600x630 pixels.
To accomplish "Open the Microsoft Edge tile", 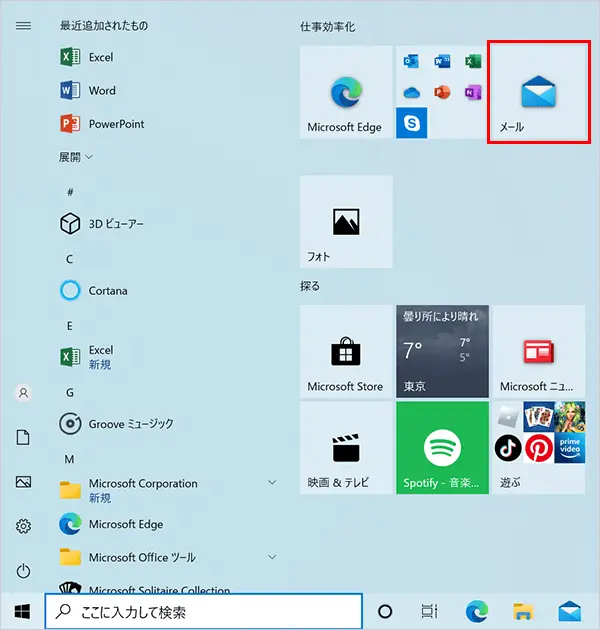I will point(346,92).
